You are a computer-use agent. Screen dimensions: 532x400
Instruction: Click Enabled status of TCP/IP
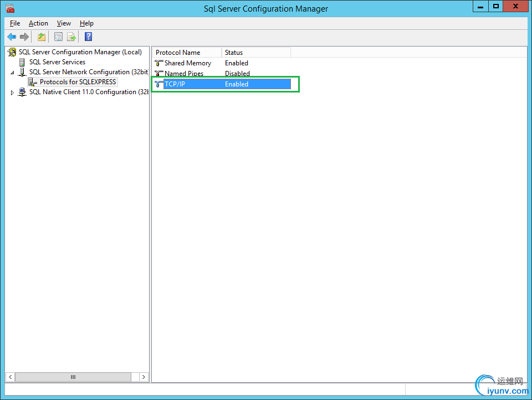click(x=237, y=84)
